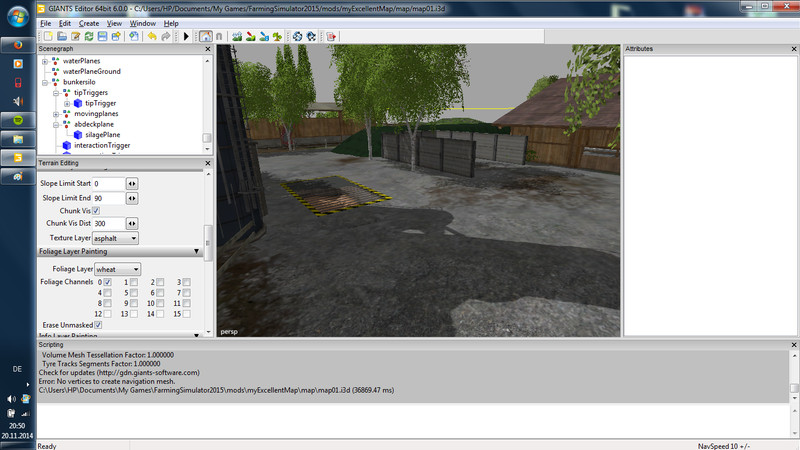This screenshot has height=450, width=800.
Task: Open the Texture Layer asphalt dropdown
Action: [115, 238]
